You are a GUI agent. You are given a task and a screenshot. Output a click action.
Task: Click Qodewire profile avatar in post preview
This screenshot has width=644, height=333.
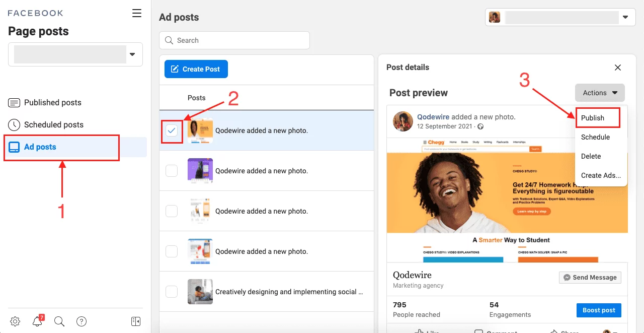(x=403, y=121)
